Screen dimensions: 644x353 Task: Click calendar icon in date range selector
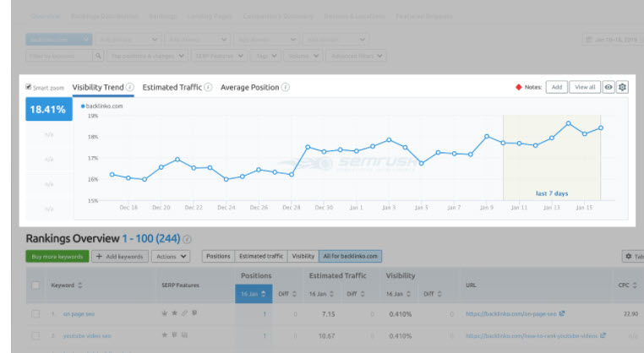point(588,40)
